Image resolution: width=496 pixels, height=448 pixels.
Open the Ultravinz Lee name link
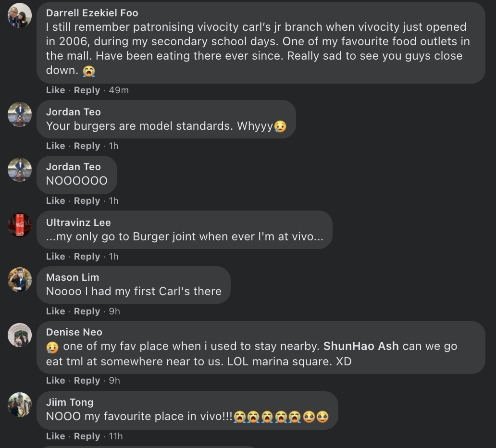coord(78,223)
